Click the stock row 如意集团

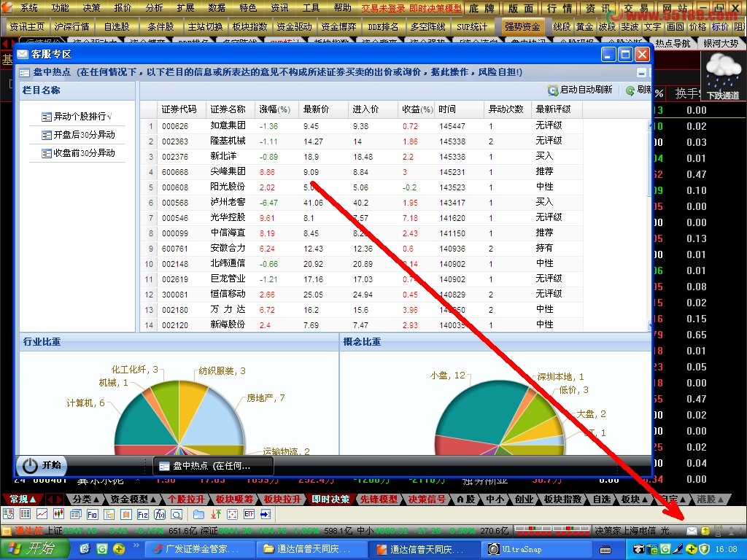(x=362, y=126)
